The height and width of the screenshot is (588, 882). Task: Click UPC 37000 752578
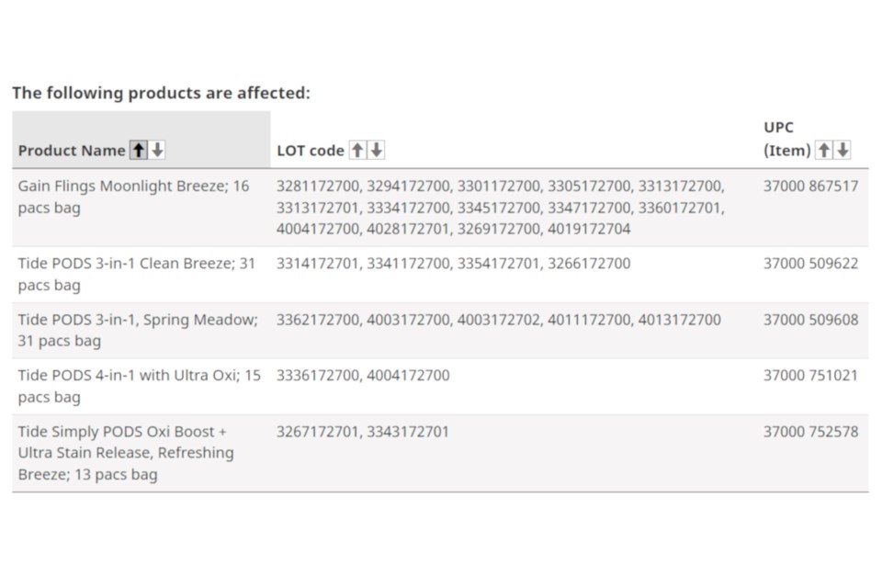point(810,432)
